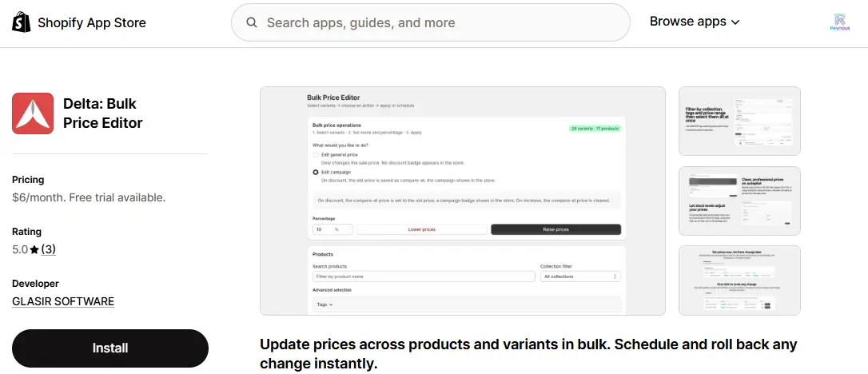Open the filter by collection thumbnail
Screen dimensions: 868x374
click(739, 121)
